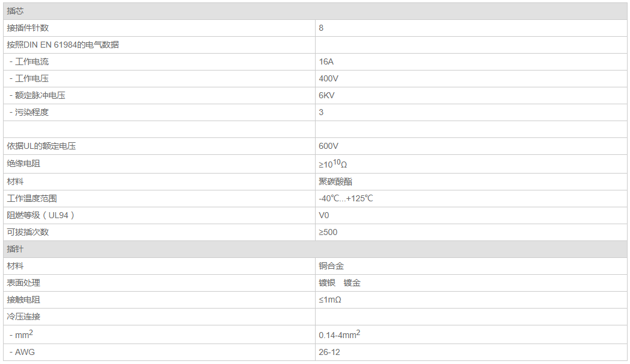Click the value 16A for 工作电流

coord(326,61)
